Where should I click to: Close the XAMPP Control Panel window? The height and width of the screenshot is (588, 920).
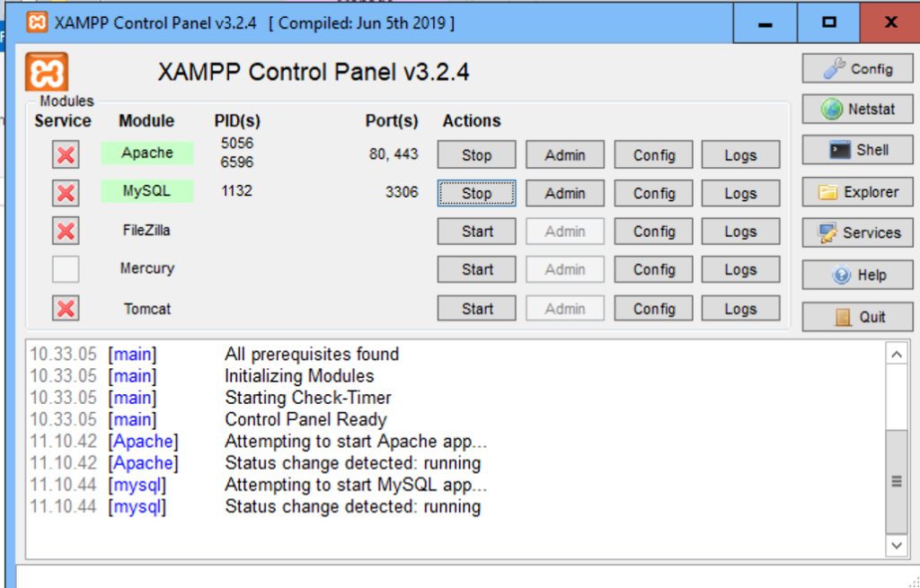[890, 22]
